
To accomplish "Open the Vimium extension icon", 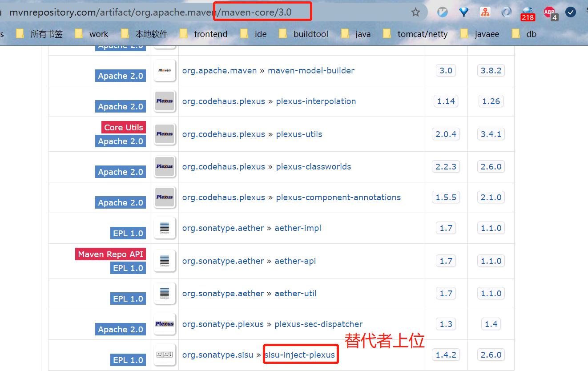I will 442,12.
